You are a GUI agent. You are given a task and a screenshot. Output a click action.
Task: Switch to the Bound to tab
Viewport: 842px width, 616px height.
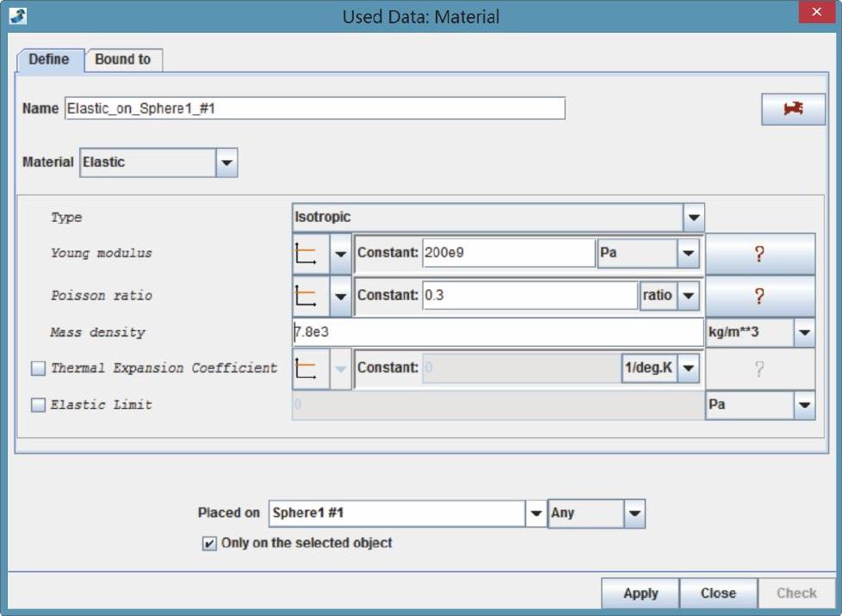tap(122, 59)
